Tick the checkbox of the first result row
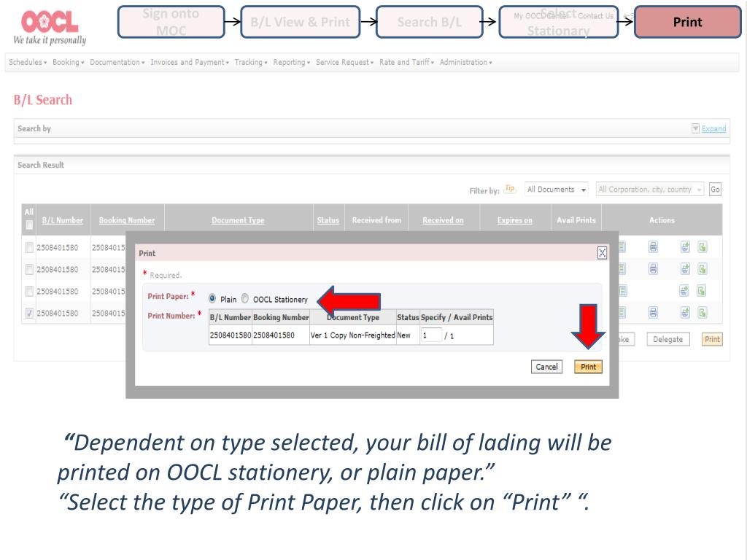The image size is (747, 560). (29, 247)
